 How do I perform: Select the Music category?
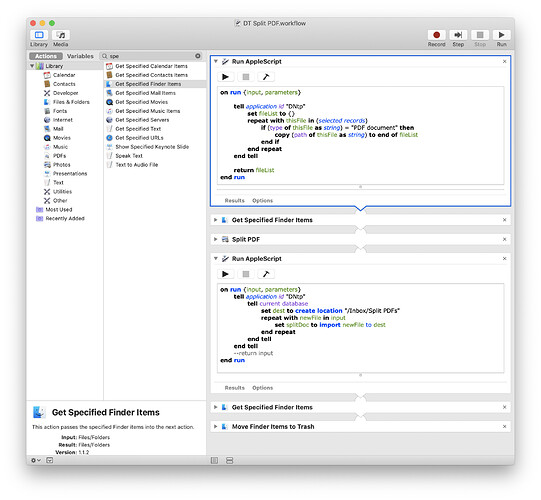point(60,147)
